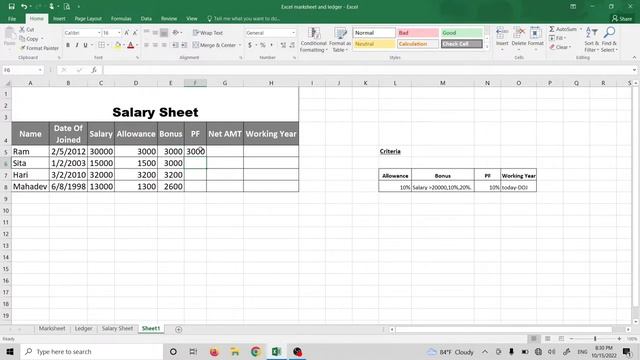
Task: Apply the Check Cell style
Action: [x=461, y=44]
